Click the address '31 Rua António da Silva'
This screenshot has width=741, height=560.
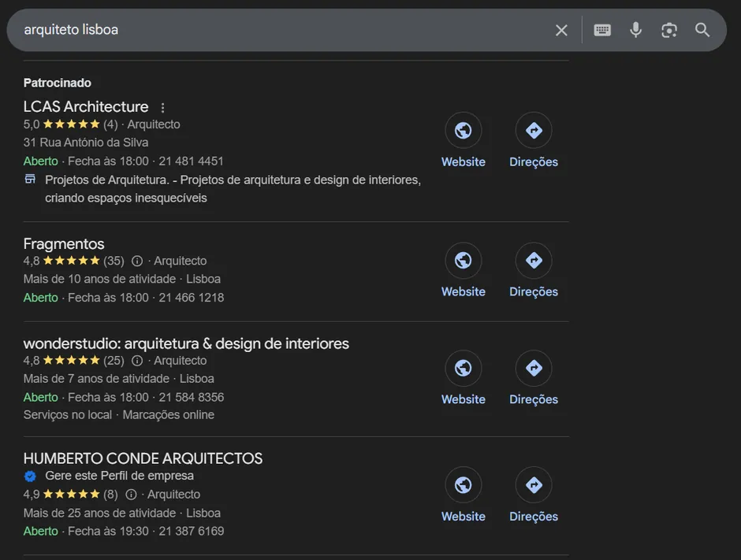point(86,142)
